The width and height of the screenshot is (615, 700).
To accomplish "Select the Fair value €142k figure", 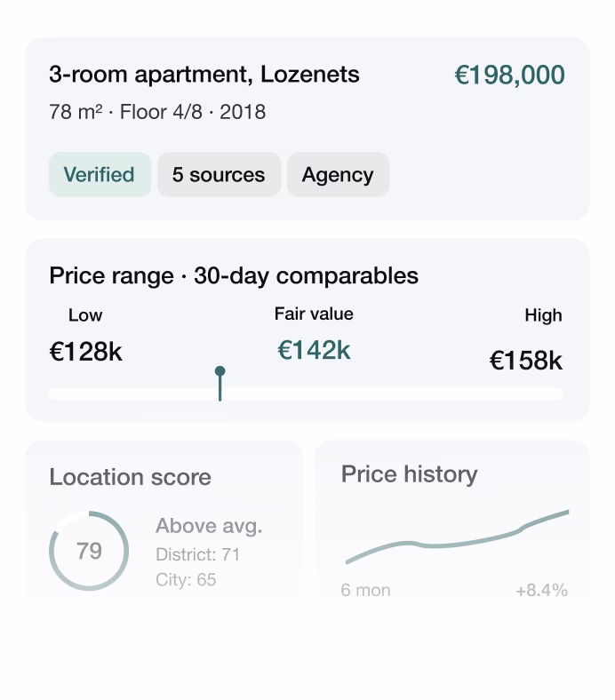I will coord(314,350).
